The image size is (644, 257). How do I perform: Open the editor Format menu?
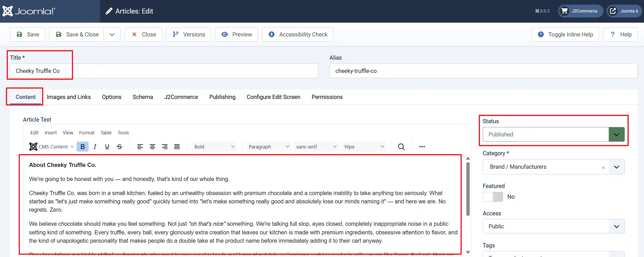click(87, 133)
